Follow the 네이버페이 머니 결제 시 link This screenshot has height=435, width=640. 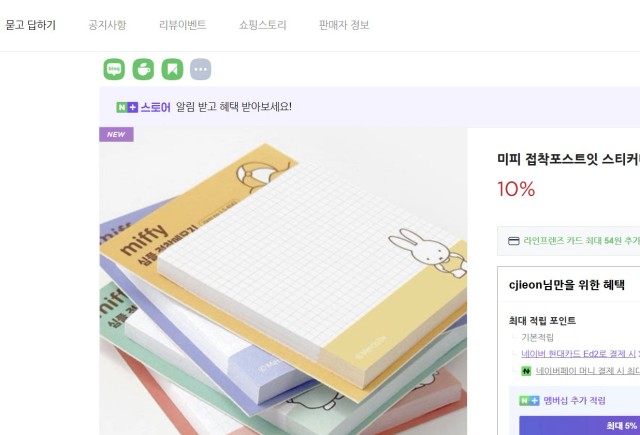click(x=588, y=371)
